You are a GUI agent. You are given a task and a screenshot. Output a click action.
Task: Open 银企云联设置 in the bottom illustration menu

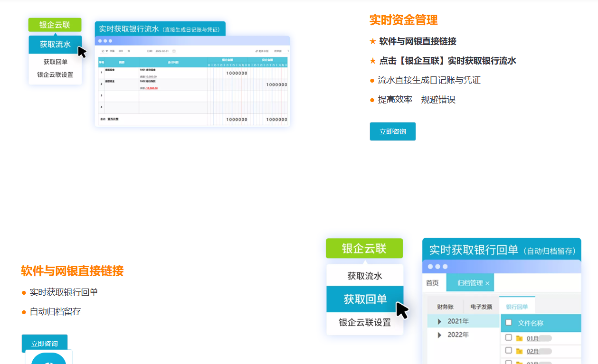click(365, 323)
